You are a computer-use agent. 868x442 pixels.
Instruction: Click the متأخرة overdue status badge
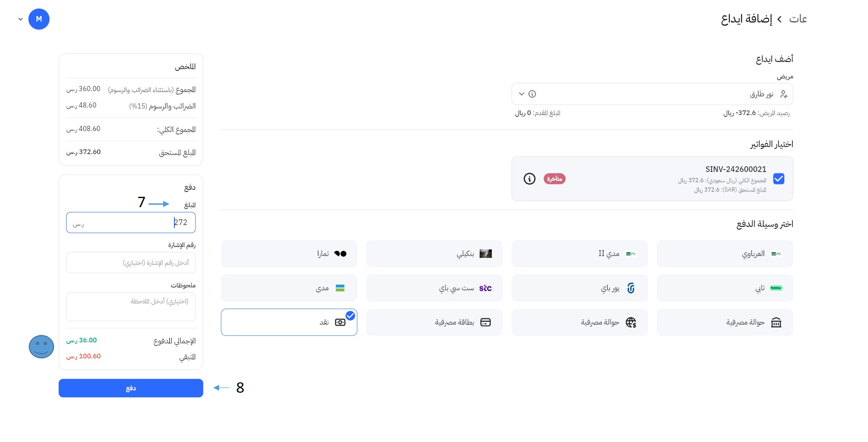coord(554,179)
